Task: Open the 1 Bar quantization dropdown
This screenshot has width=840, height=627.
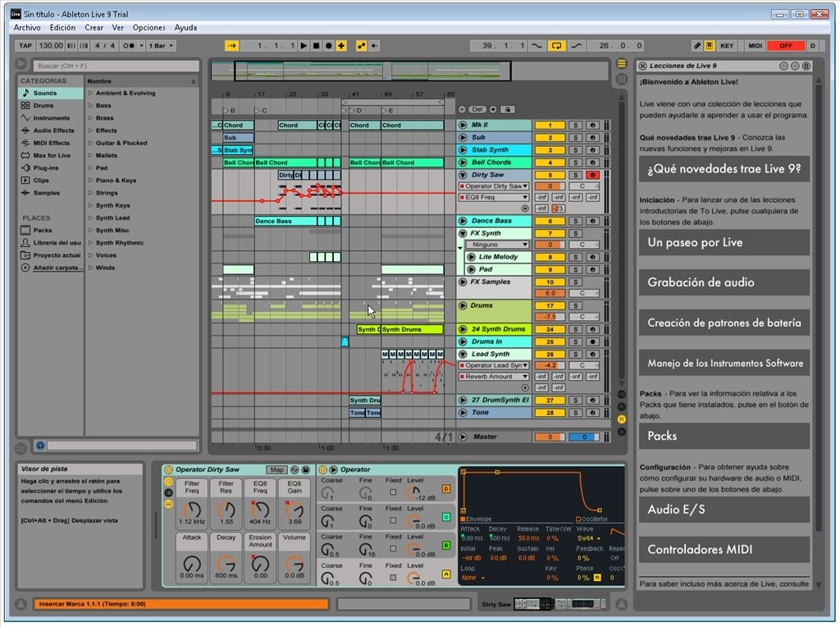Action: point(161,46)
